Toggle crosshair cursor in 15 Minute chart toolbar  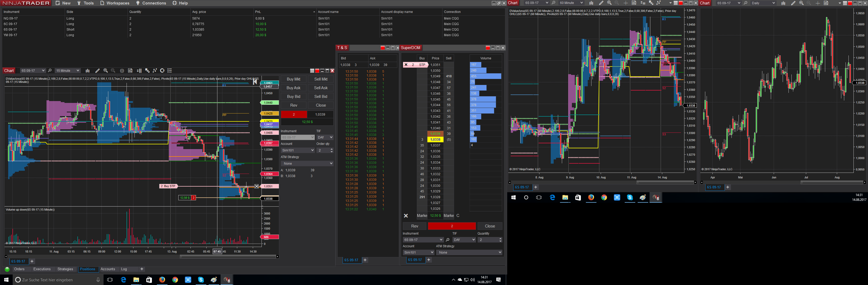tap(122, 71)
